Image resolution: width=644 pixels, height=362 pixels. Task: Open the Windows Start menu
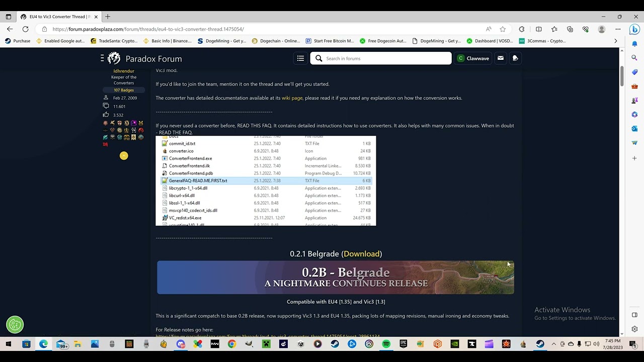click(x=9, y=344)
